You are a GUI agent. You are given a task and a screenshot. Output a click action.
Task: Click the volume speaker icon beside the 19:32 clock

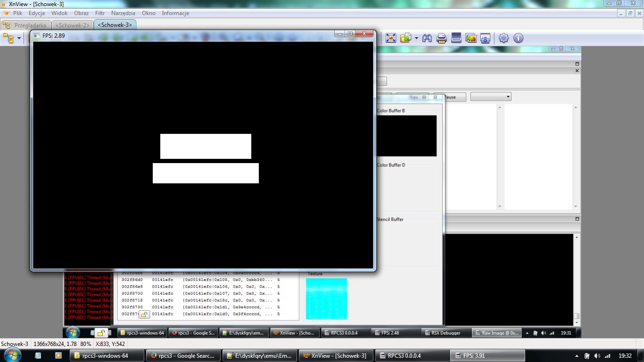[x=597, y=356]
